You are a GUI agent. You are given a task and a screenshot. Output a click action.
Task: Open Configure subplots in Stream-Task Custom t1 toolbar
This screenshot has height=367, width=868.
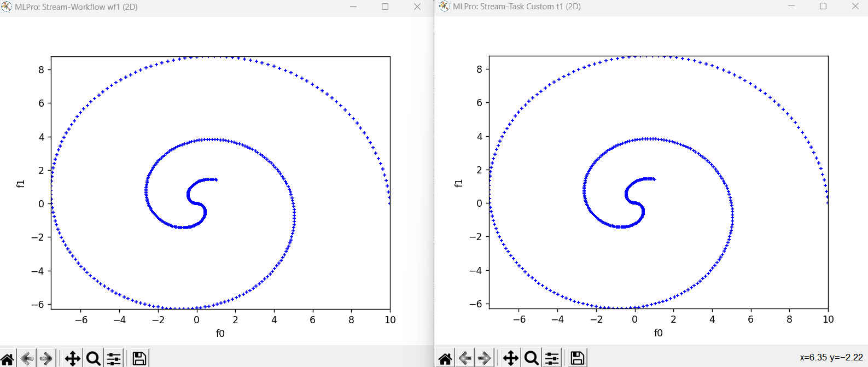tap(552, 359)
